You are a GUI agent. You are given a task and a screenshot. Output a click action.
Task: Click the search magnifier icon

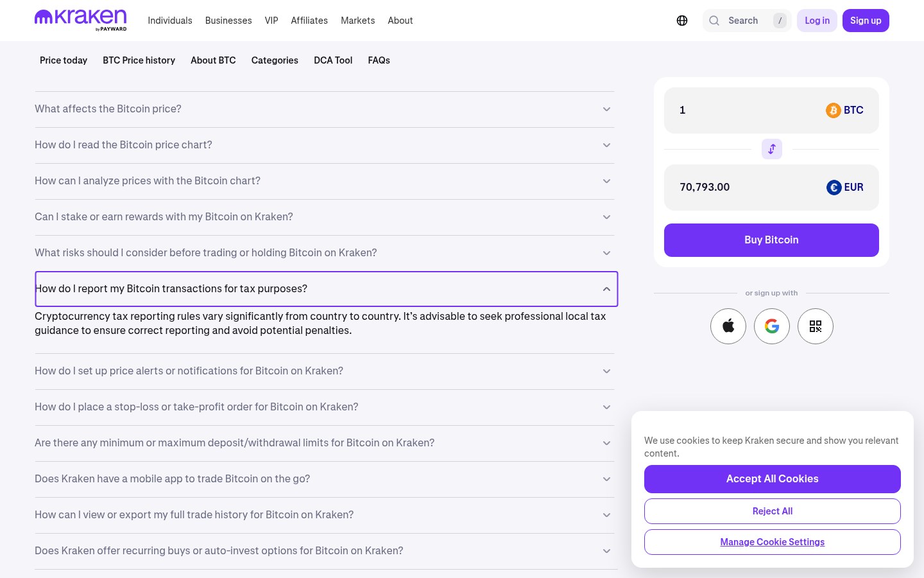(x=714, y=21)
